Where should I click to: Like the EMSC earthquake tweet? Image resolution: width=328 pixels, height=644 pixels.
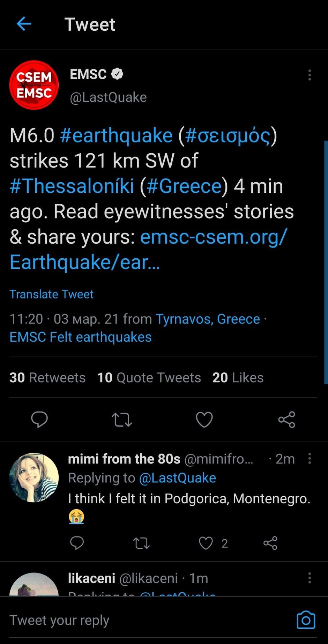point(204,420)
